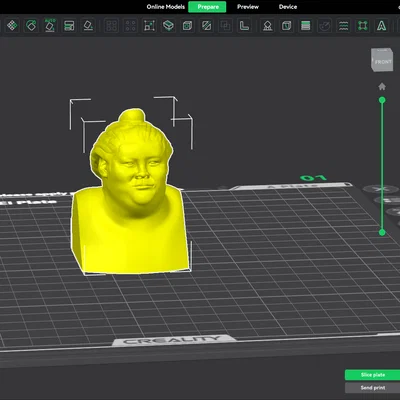This screenshot has width=400, height=400.
Task: Click the cube-in-frame toolbar icon
Action: (187, 26)
